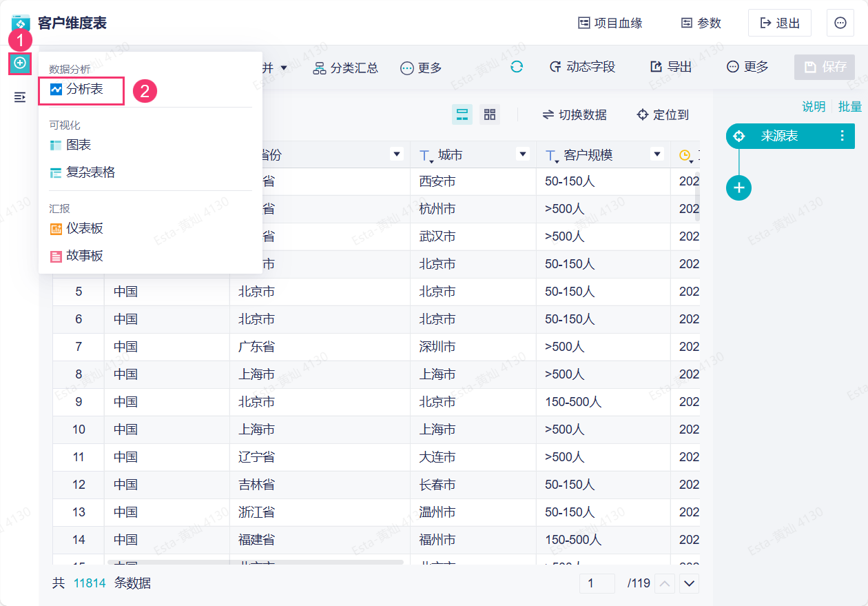This screenshot has height=606, width=868.
Task: Click the app logo beside 客户维度表
Action: pyautogui.click(x=21, y=23)
